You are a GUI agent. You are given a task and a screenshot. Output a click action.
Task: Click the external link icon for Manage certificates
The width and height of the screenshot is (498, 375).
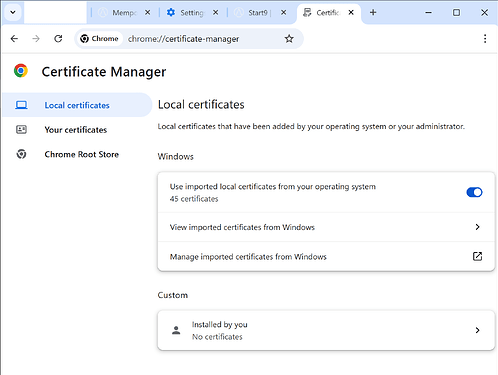click(477, 256)
